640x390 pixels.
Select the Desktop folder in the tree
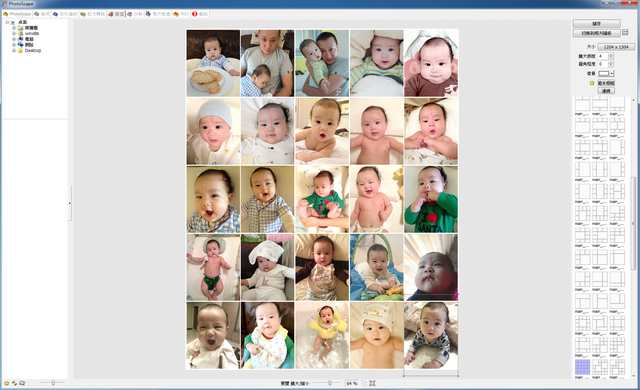point(33,51)
